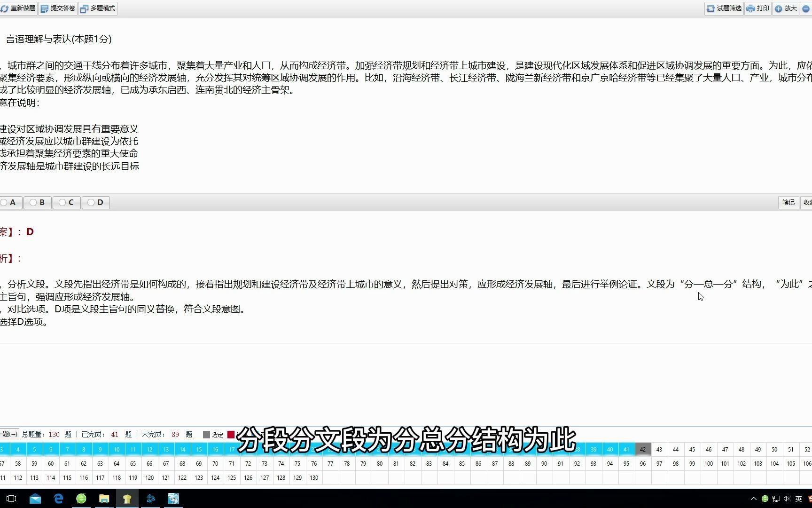Open the Mail app on taskbar

click(35, 499)
